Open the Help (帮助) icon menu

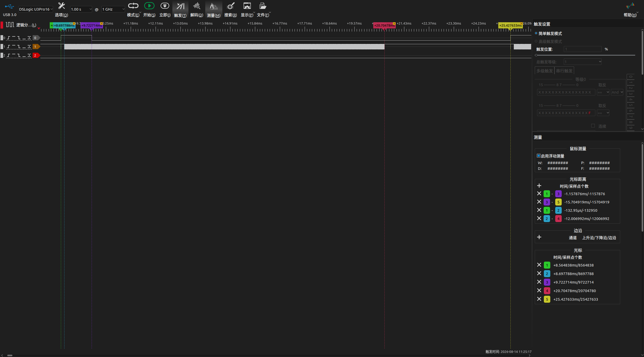(x=630, y=6)
